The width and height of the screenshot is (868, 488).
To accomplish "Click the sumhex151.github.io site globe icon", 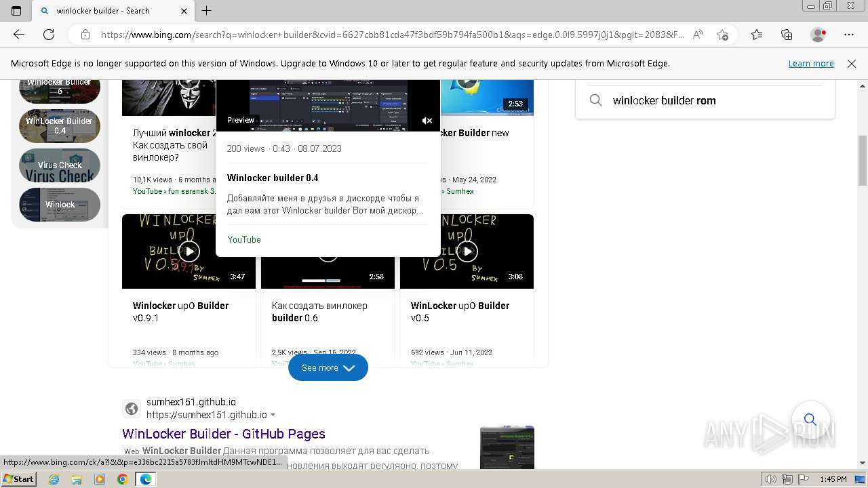I will (132, 409).
